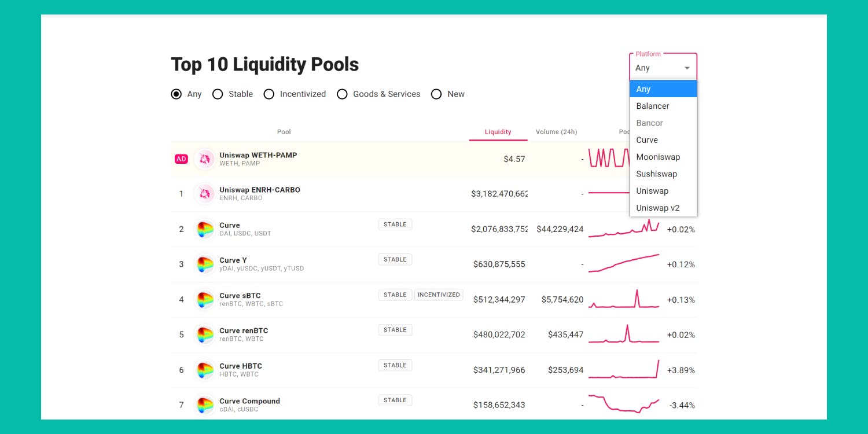The width and height of the screenshot is (868, 434).
Task: Open Curve Y pool link
Action: 233,260
